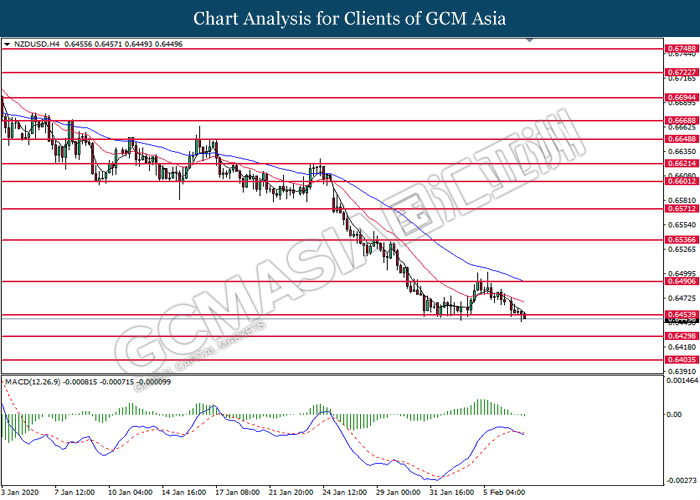Click the 0.65712 price level tag
The height and width of the screenshot is (500, 700).
click(x=680, y=210)
